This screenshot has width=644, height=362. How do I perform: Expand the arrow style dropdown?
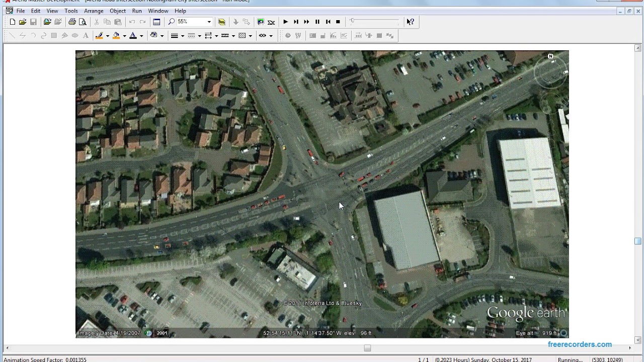pyautogui.click(x=216, y=36)
